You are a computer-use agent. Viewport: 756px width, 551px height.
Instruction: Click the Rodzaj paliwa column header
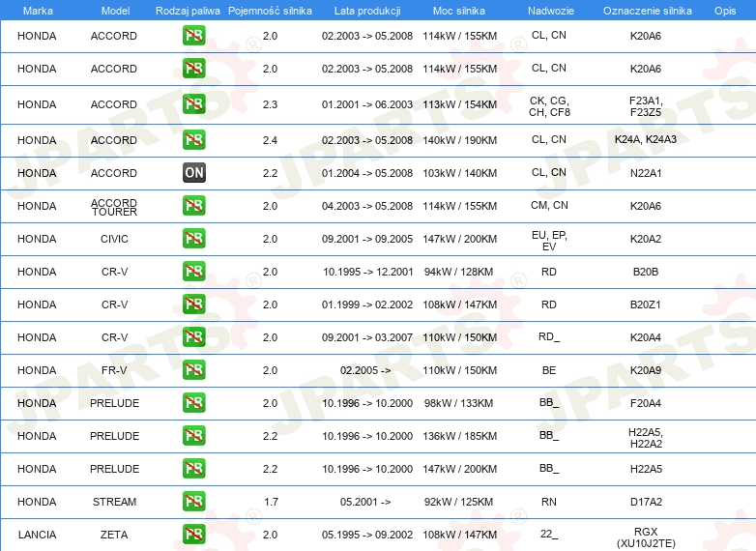pos(188,11)
